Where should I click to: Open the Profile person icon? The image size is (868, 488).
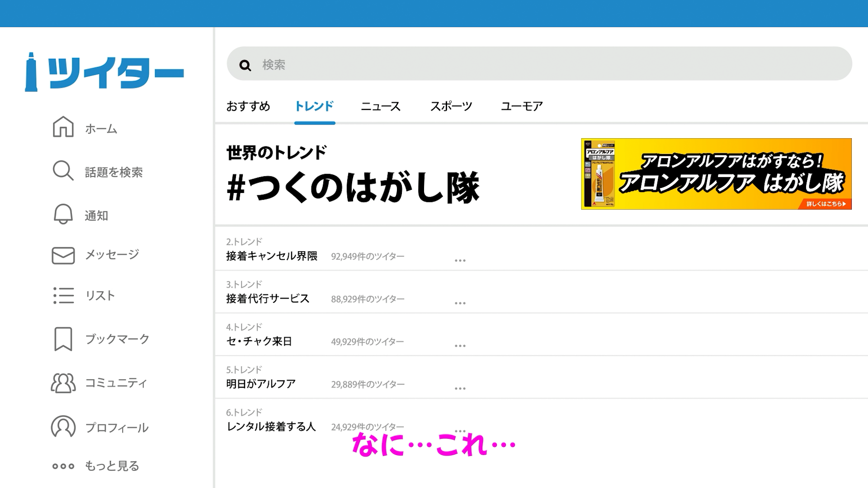63,427
